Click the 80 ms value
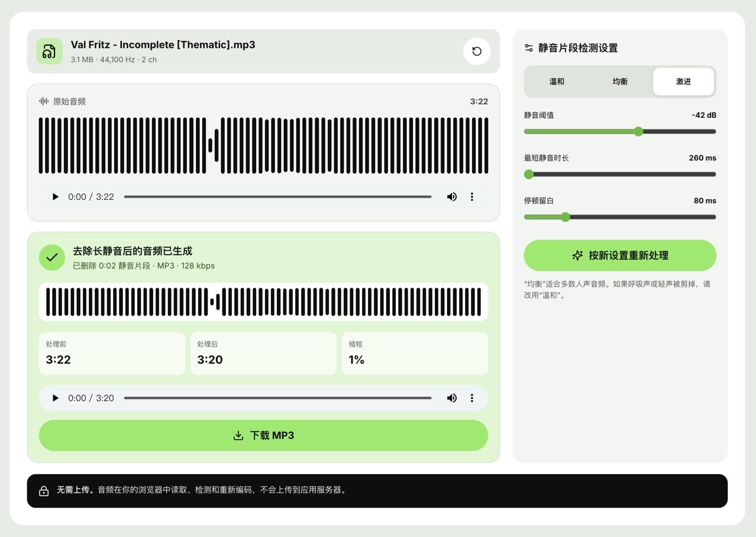 tap(705, 200)
